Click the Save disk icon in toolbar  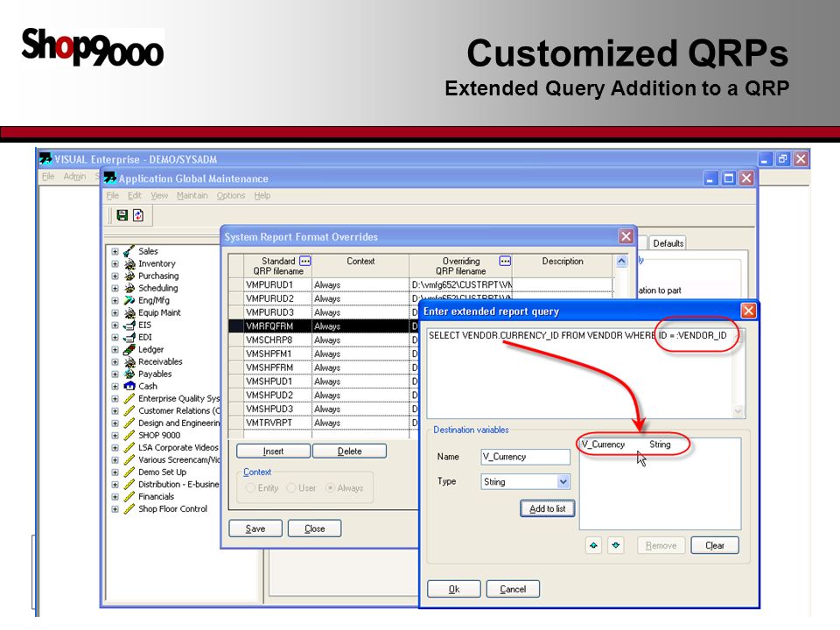(x=122, y=215)
